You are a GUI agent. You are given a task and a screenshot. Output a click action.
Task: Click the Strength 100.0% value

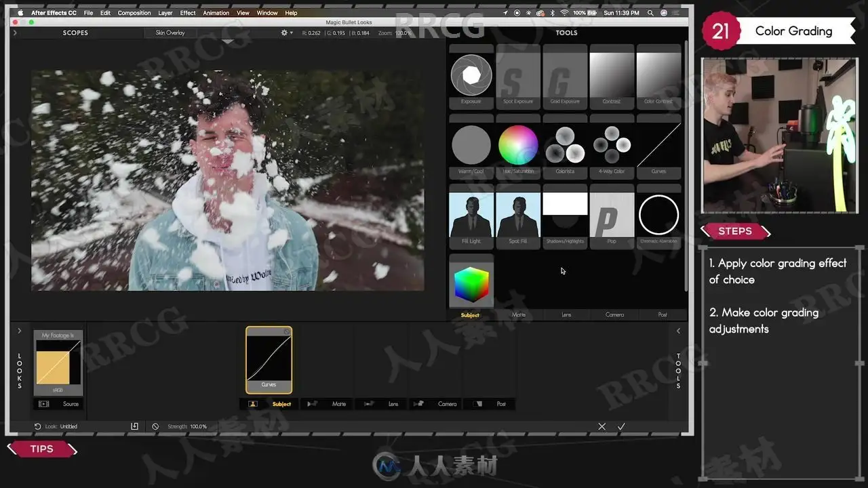point(199,427)
